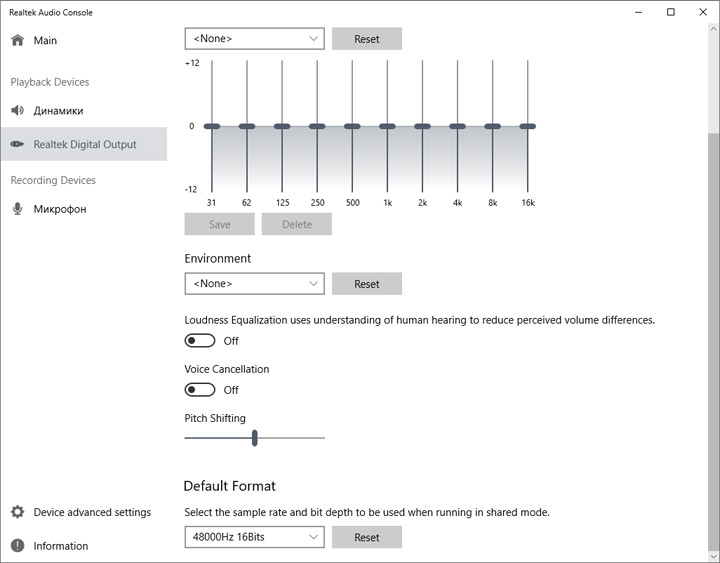Click the 125 Hz equalizer slider handle
The image size is (720, 563).
282,126
